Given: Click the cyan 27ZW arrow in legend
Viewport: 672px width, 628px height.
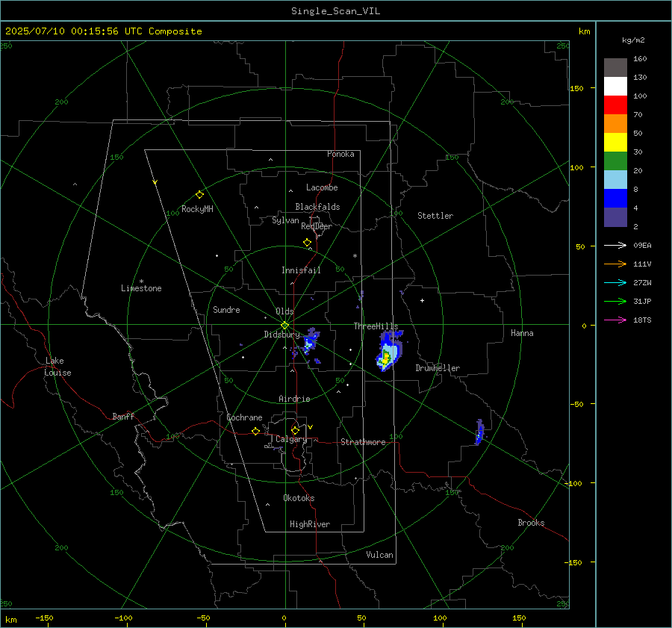Looking at the screenshot, I should (615, 282).
